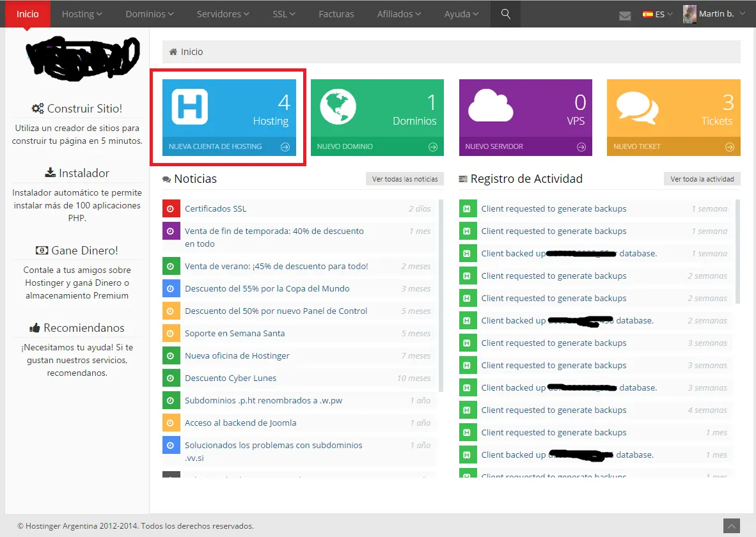Open the Recomiendanos heading link
The width and height of the screenshot is (756, 537).
tap(84, 328)
